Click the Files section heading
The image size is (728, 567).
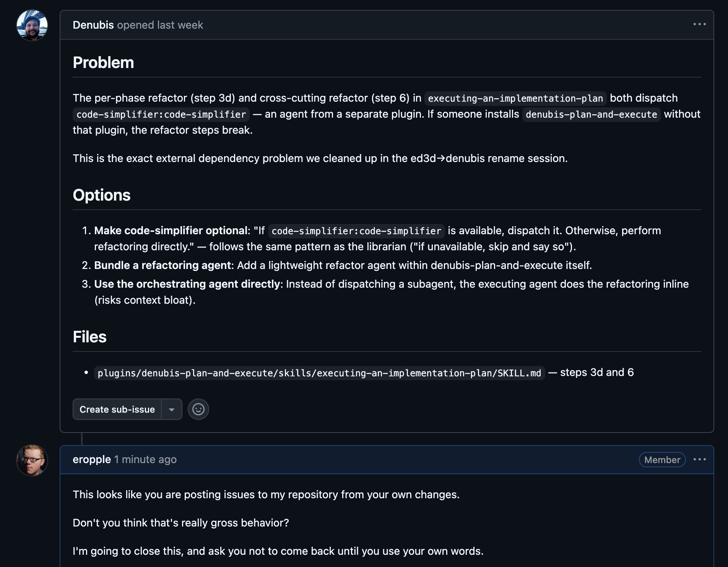(x=89, y=337)
